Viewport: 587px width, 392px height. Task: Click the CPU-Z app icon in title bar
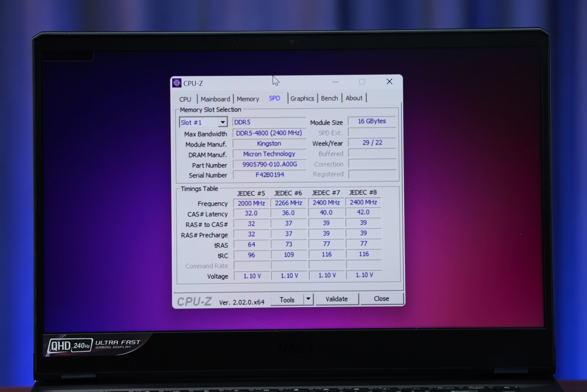[x=177, y=83]
